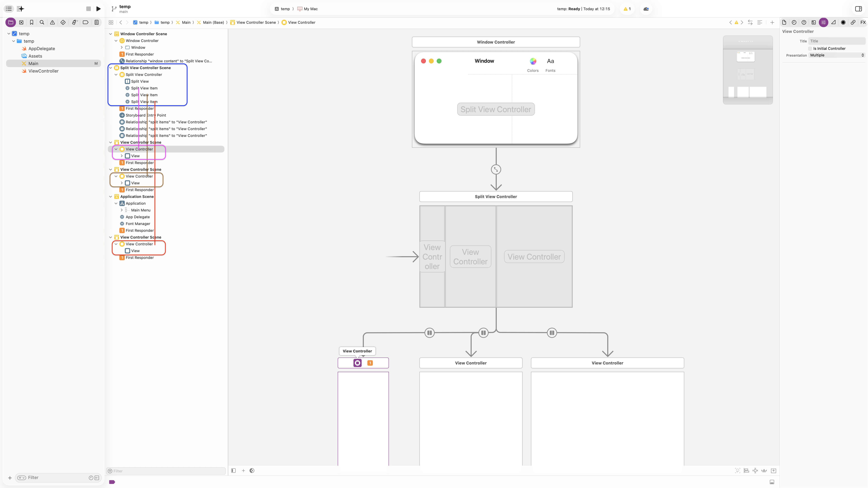Toggle the right inspector panel
This screenshot has width=868, height=488.
pos(858,9)
